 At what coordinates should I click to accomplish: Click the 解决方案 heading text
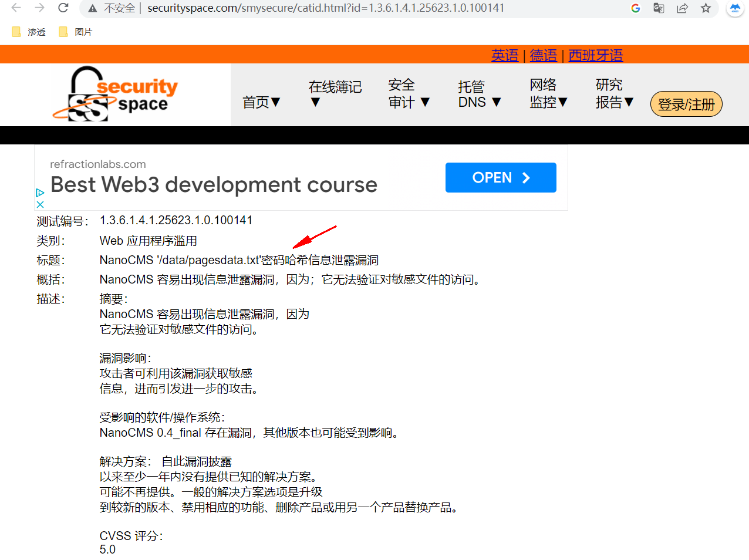(x=125, y=461)
